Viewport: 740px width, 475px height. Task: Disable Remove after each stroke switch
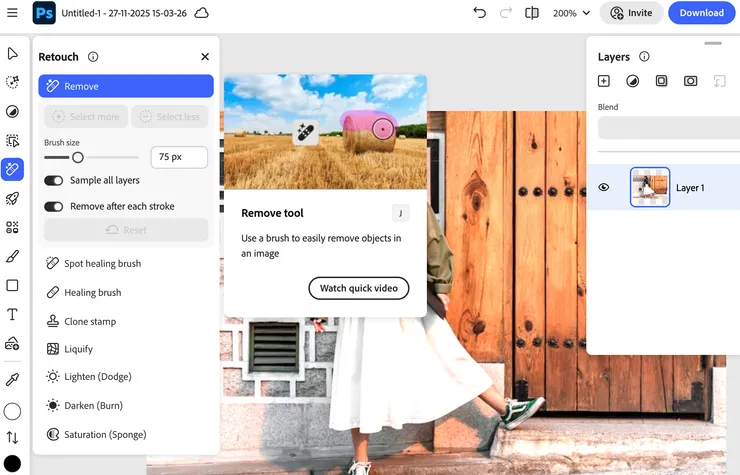54,206
